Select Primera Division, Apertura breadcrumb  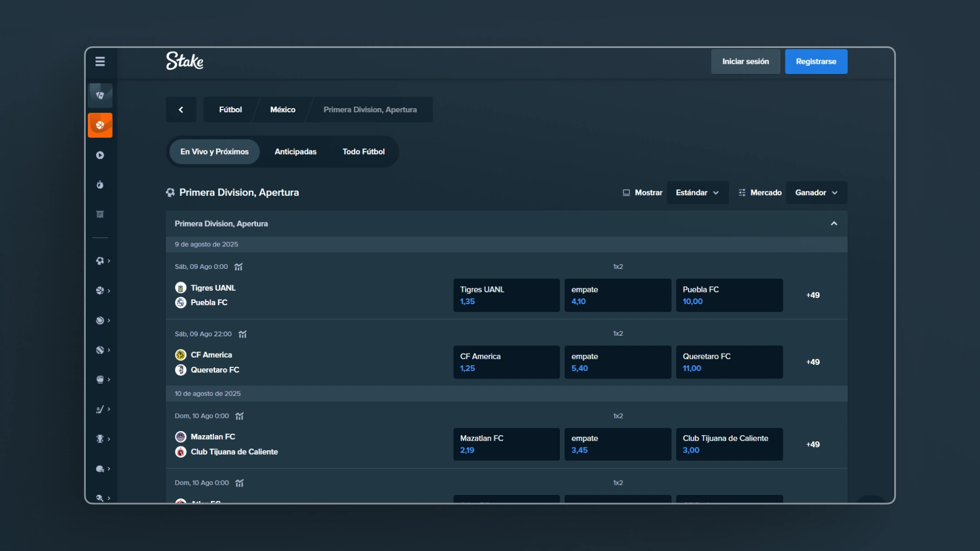(x=370, y=110)
